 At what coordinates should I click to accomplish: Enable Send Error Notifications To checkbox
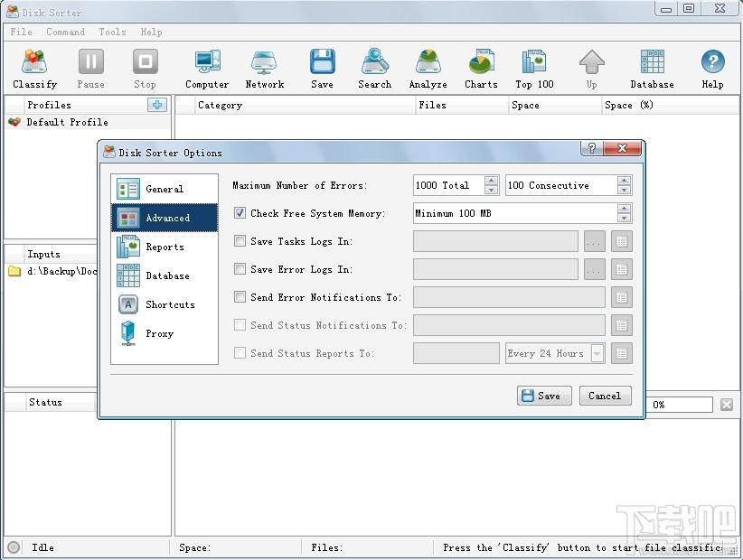coord(240,297)
